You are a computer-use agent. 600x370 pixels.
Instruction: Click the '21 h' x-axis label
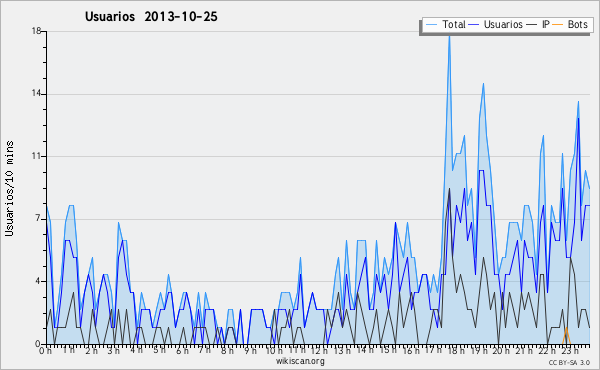pyautogui.click(x=523, y=350)
